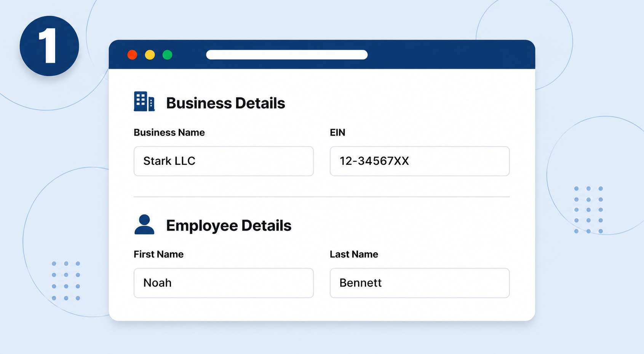Viewport: 644px width, 354px height.
Task: Click the First Name label
Action: (x=158, y=254)
